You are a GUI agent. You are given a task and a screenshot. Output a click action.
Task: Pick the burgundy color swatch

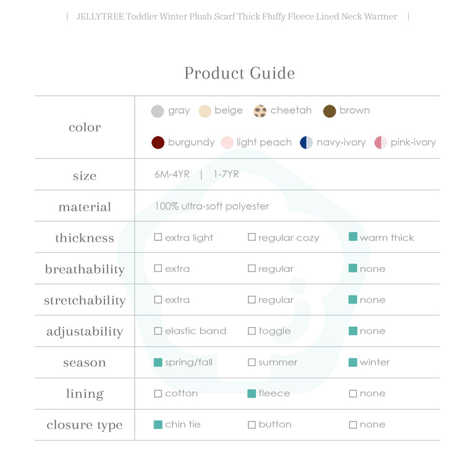coord(158,143)
